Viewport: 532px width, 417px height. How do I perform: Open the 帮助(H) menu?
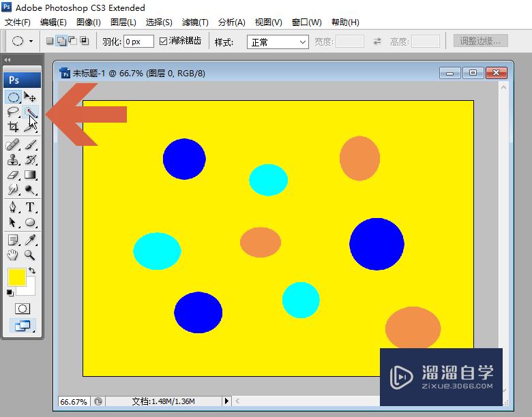pos(345,22)
